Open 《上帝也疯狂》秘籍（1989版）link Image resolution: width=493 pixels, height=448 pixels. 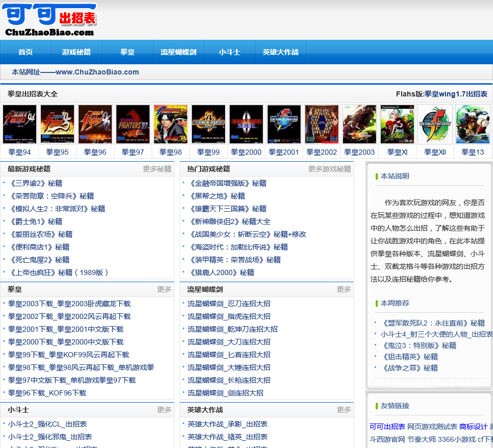[59, 272]
